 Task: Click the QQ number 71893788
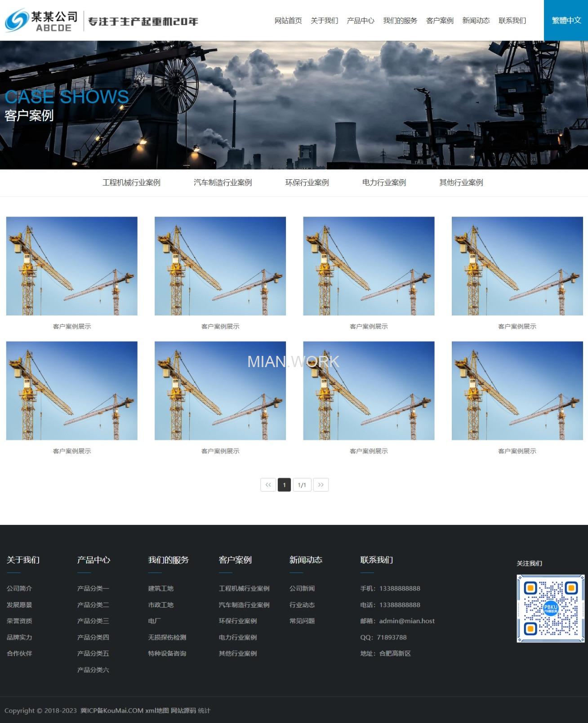pyautogui.click(x=392, y=637)
